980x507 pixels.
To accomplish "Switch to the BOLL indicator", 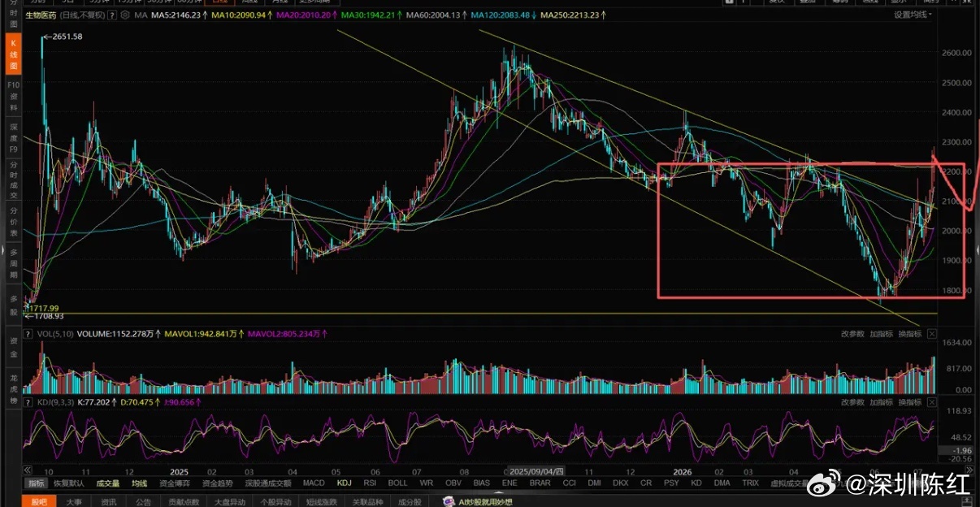I will click(398, 483).
